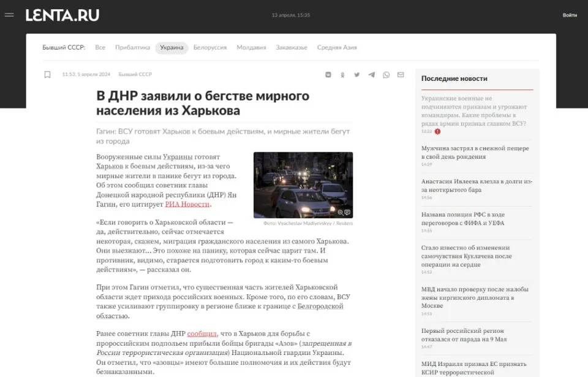Bookmark the article with the flag icon
This screenshot has width=588, height=377.
48,74
